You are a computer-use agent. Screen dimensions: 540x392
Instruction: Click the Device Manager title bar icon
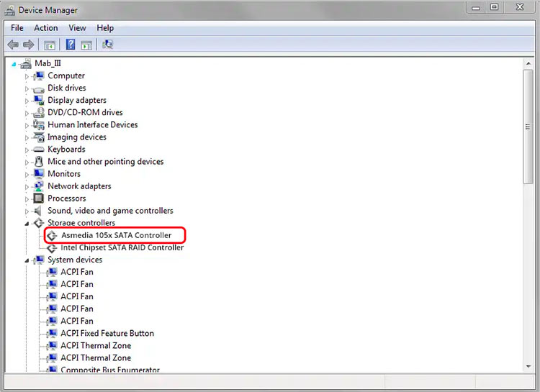9,10
